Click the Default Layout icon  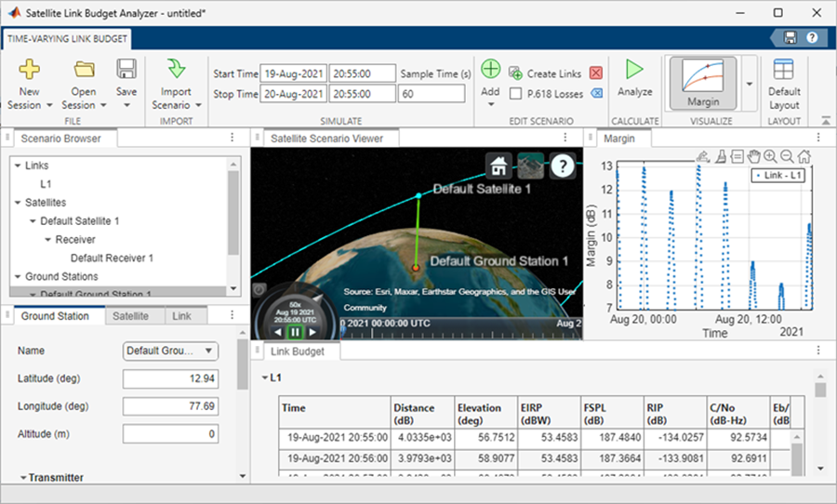783,70
